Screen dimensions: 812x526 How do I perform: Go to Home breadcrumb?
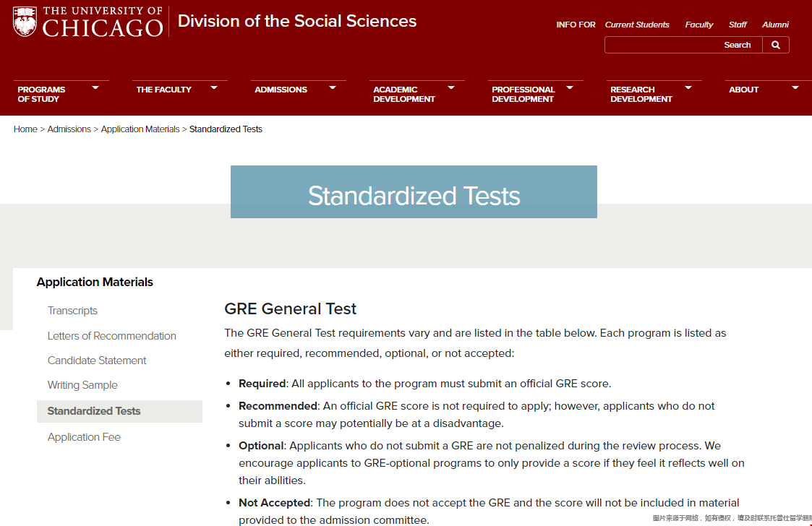[25, 129]
